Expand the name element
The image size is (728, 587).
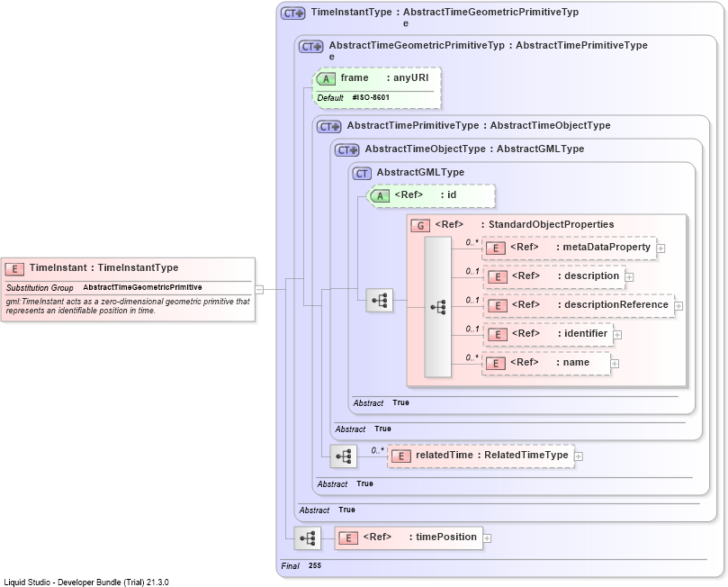tap(615, 364)
